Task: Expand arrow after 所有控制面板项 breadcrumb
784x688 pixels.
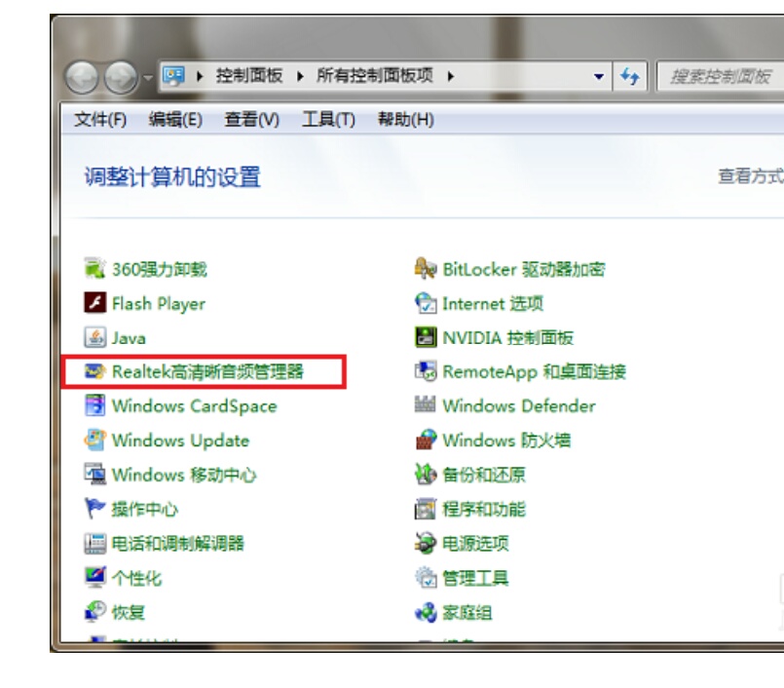Action: 451,77
